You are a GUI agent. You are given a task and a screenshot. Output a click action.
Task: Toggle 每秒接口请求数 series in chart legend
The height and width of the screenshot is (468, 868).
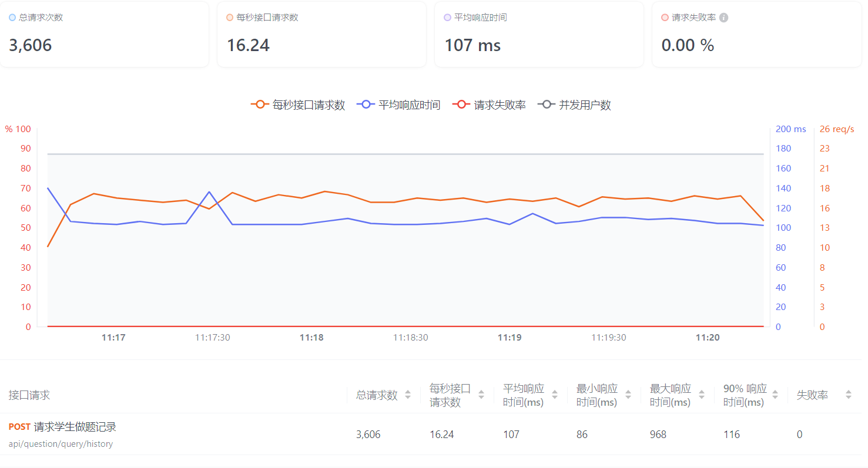298,105
